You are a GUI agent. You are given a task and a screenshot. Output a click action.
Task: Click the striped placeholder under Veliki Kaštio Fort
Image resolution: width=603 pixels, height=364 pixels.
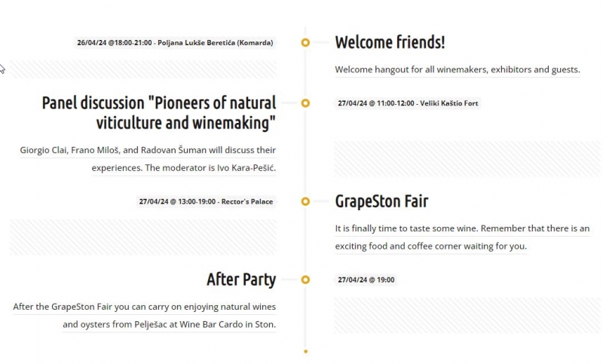468,159
